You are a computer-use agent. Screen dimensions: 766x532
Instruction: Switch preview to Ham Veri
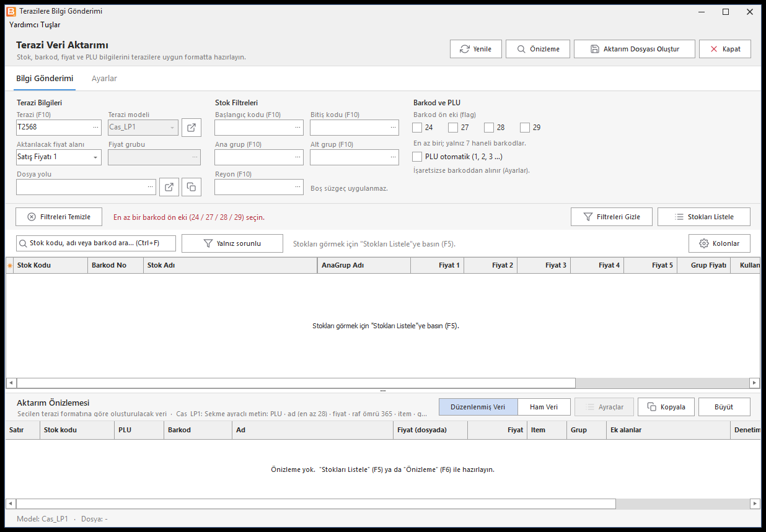[x=544, y=407]
